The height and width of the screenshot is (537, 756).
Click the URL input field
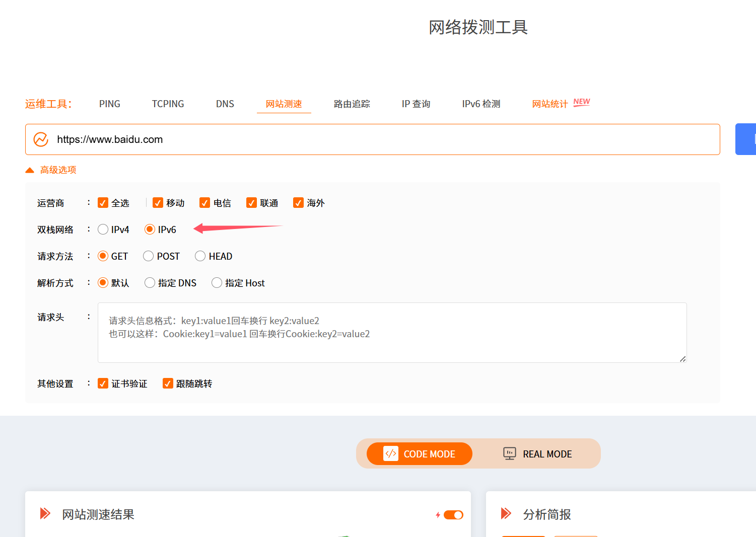click(383, 139)
